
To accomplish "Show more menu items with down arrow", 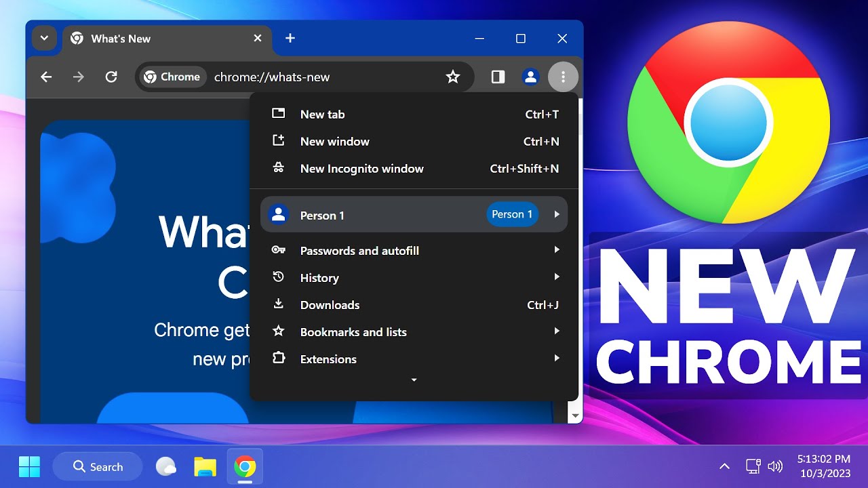I will coord(414,380).
